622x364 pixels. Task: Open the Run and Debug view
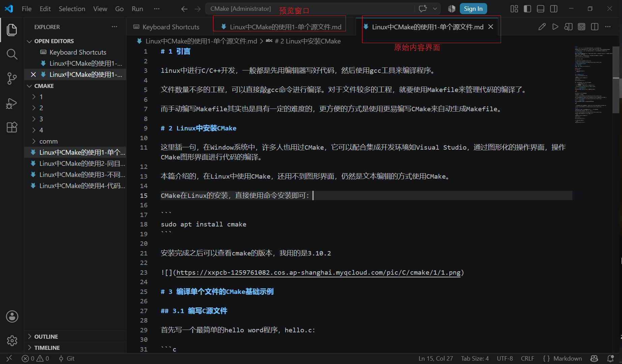(x=12, y=103)
